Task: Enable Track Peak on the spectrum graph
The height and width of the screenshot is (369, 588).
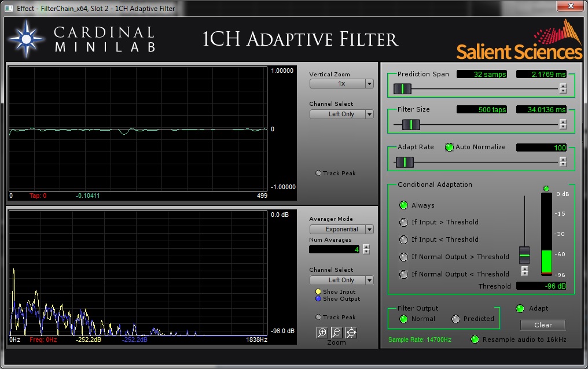Action: coord(318,317)
